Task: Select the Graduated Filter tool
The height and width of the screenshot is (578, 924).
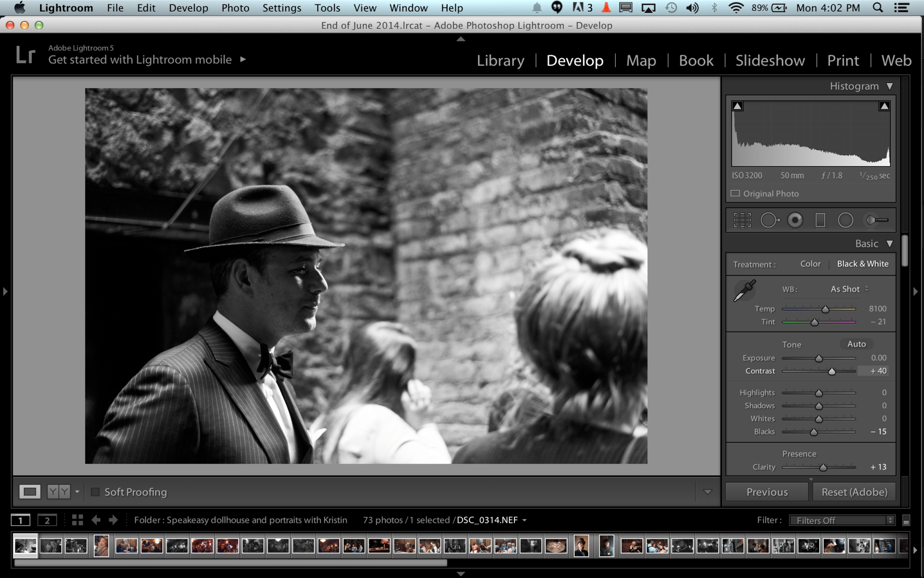Action: [820, 220]
